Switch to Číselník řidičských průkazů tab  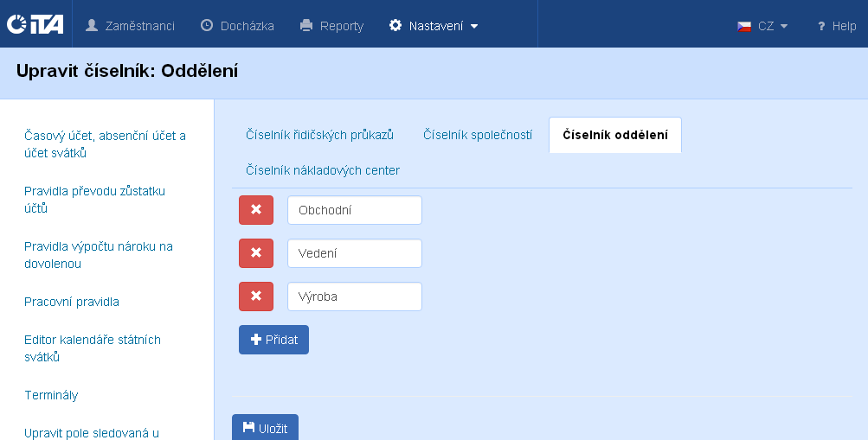[x=319, y=135]
